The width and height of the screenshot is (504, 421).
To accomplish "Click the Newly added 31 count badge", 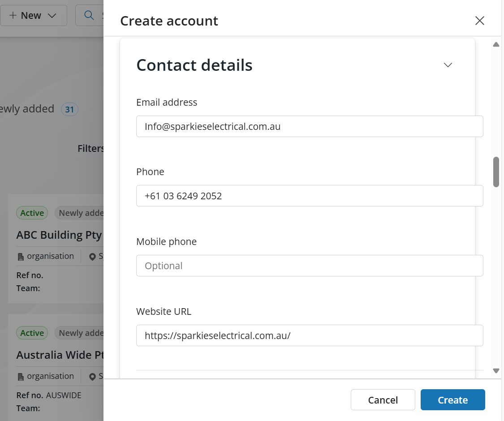I will tap(69, 109).
